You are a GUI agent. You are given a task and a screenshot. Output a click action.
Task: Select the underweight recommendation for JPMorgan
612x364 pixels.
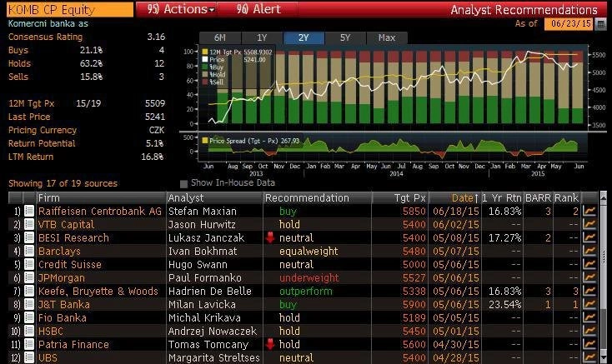[309, 278]
